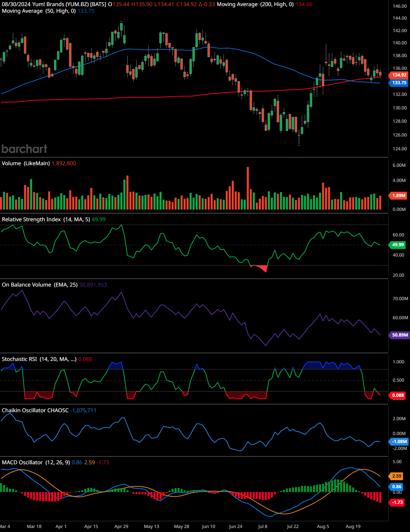This screenshot has height=532, width=410.
Task: Click the 6.00M volume axis label
Action: (x=399, y=165)
